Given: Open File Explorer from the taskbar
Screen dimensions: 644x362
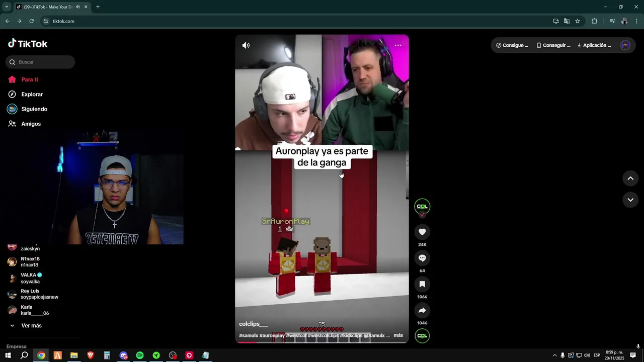Looking at the screenshot, I should 74,355.
